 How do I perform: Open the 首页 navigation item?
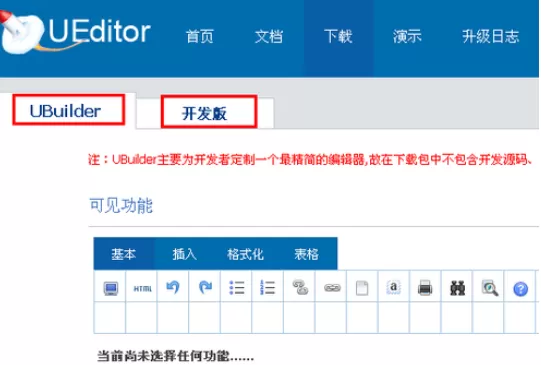click(x=200, y=36)
